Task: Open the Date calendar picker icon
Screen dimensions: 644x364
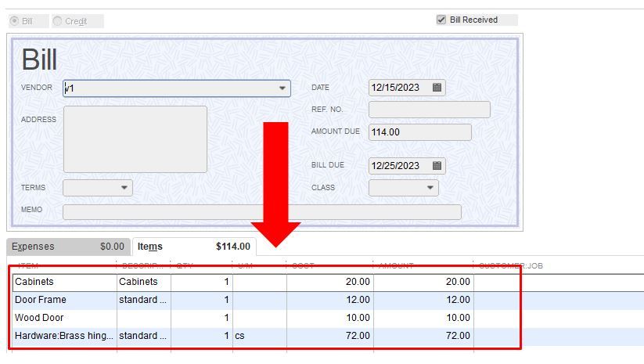Action: click(437, 88)
